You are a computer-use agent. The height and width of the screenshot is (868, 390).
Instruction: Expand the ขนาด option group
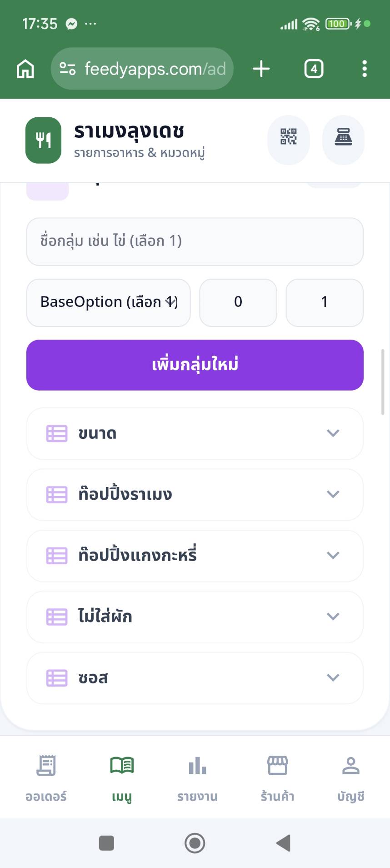333,433
